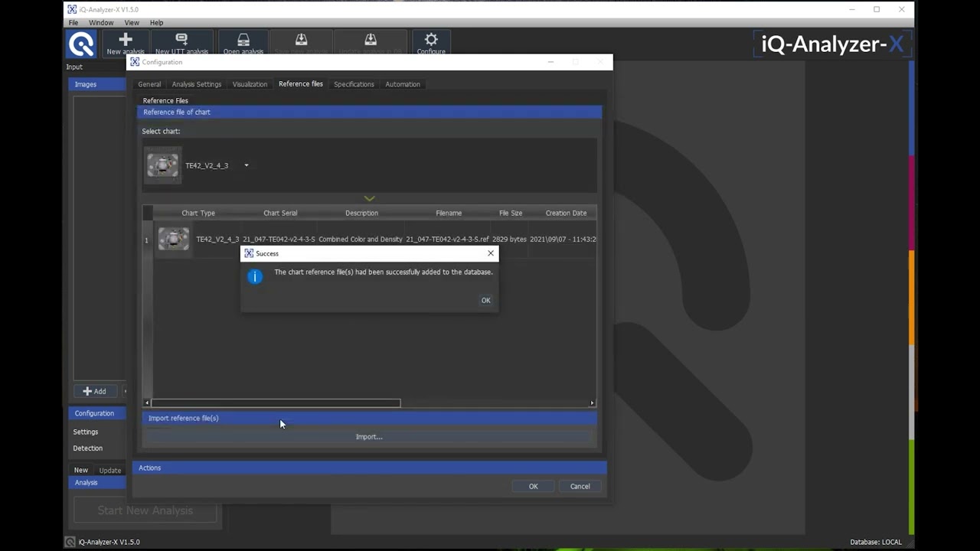Viewport: 980px width, 551px height.
Task: Click Cancel in the Configuration window
Action: 580,486
